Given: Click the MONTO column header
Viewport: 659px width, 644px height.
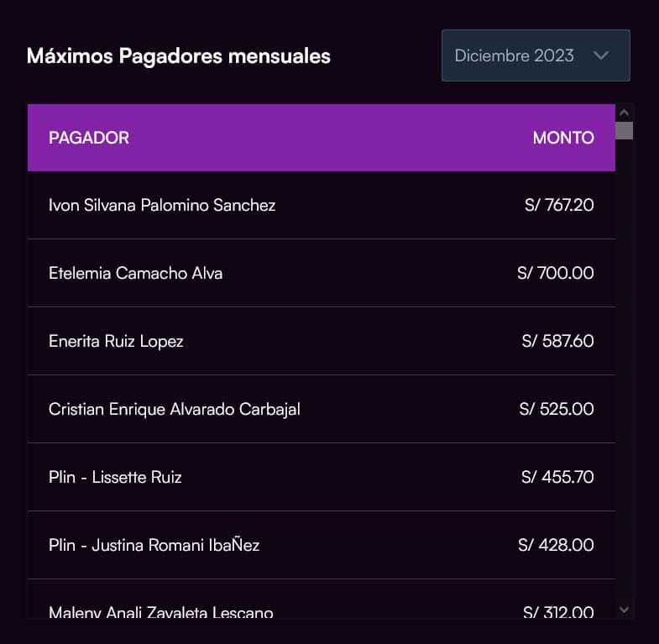Looking at the screenshot, I should 562,138.
